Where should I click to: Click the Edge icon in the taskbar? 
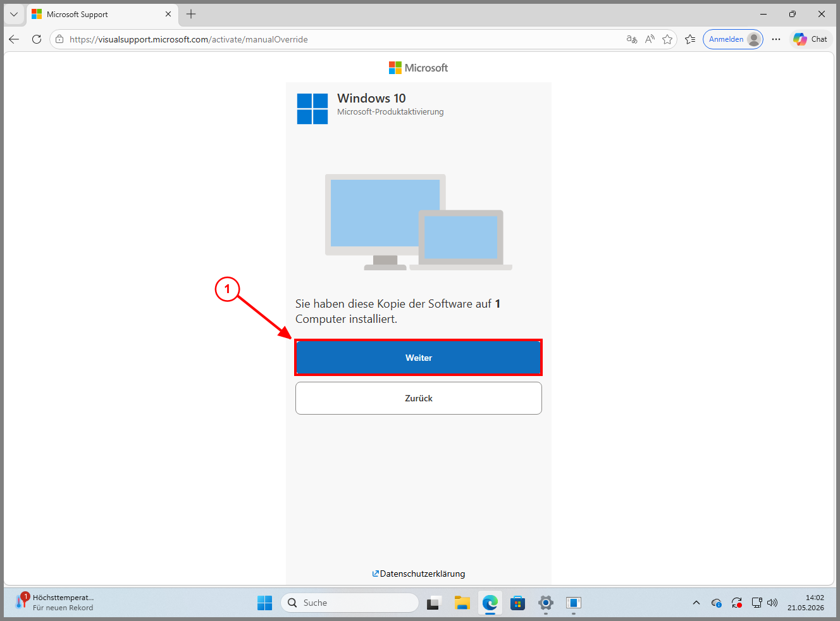(x=490, y=603)
